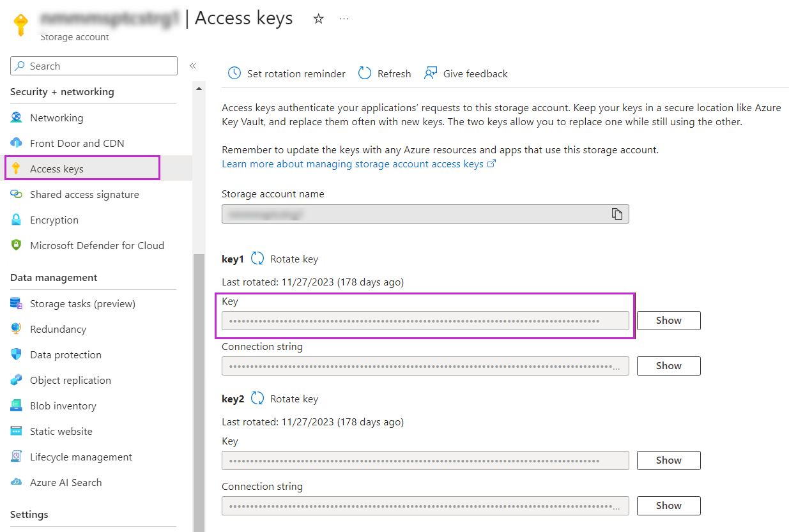Copy the storage account name
Viewport: 789px width, 532px height.
(617, 214)
